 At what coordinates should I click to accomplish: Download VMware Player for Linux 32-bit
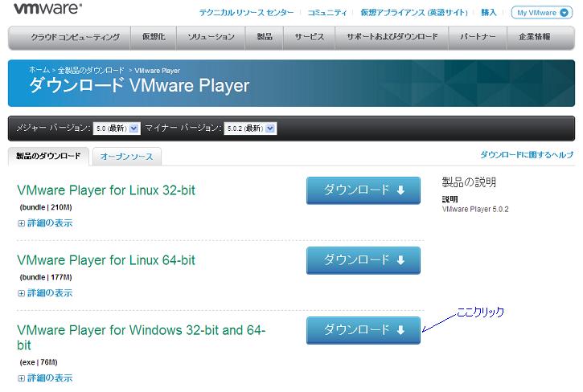(x=363, y=190)
